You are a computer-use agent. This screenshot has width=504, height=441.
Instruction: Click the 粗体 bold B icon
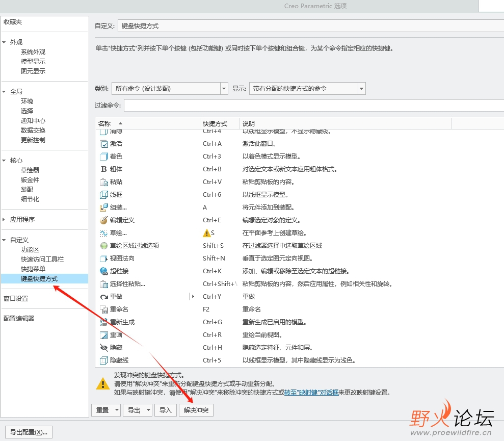pyautogui.click(x=104, y=169)
